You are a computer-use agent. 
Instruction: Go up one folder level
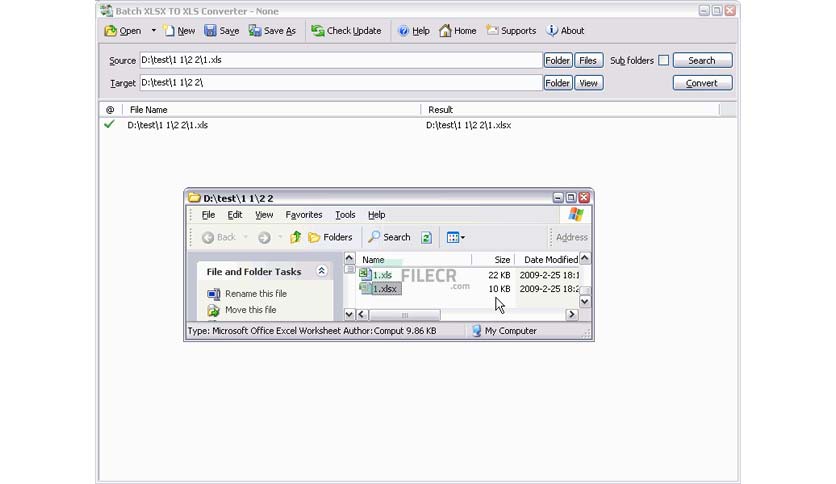[295, 237]
